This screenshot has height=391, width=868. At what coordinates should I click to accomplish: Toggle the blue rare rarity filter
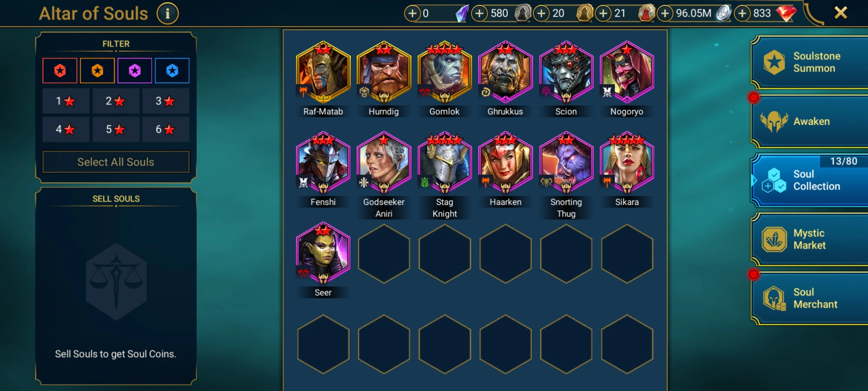[x=172, y=71]
